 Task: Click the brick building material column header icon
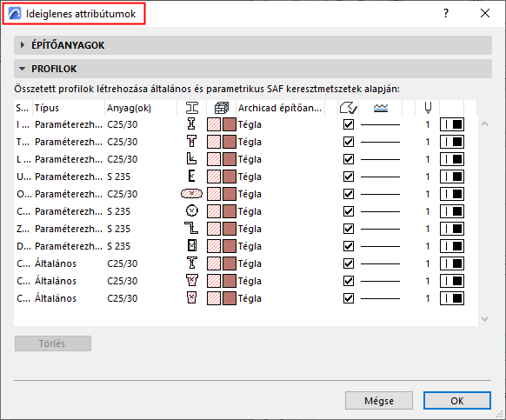click(222, 108)
